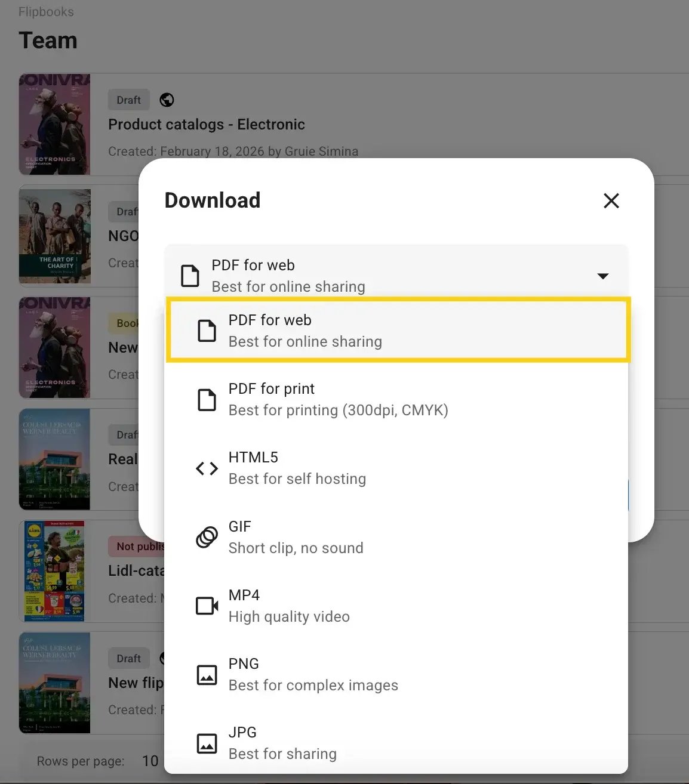Click the Not published badge
Viewport: 689px width, 784px height.
click(136, 546)
